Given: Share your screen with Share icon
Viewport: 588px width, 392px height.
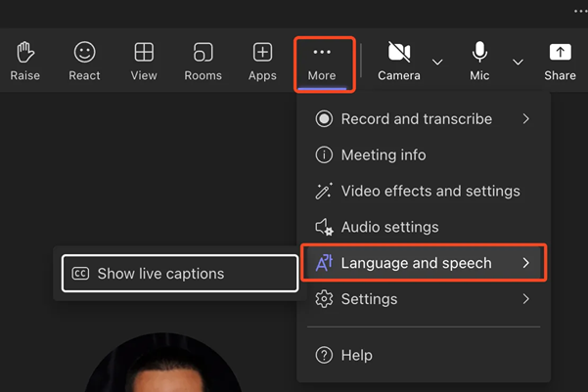Looking at the screenshot, I should [560, 61].
